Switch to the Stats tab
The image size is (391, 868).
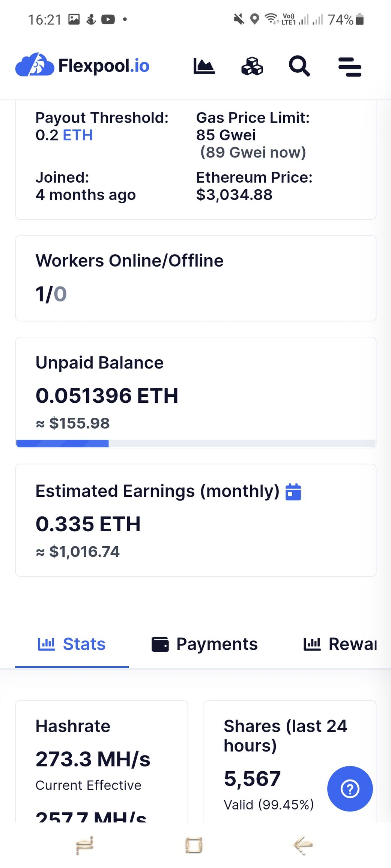pos(72,644)
